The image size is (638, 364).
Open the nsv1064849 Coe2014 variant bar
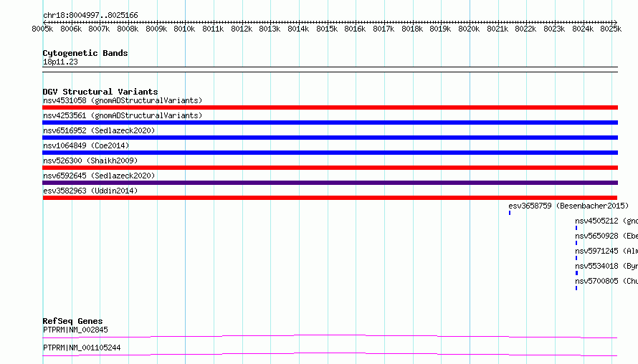(330, 153)
